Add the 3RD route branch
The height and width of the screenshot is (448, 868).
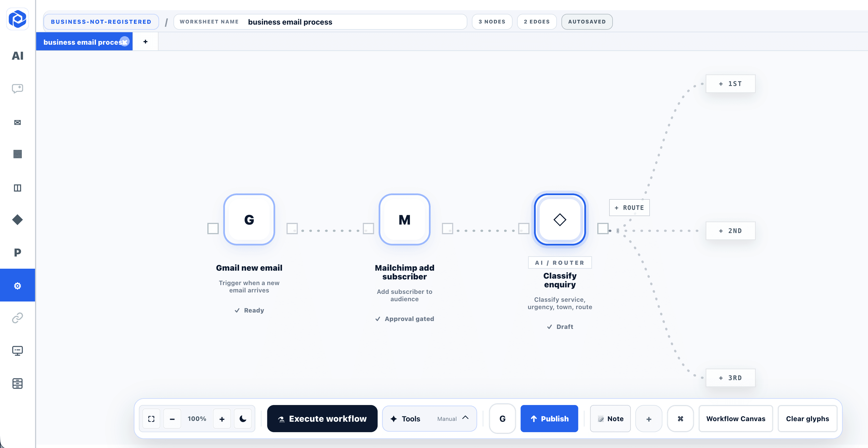[730, 378]
